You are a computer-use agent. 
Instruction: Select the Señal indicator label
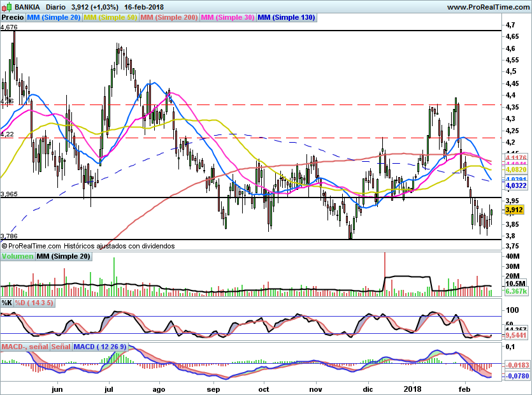tap(61, 347)
